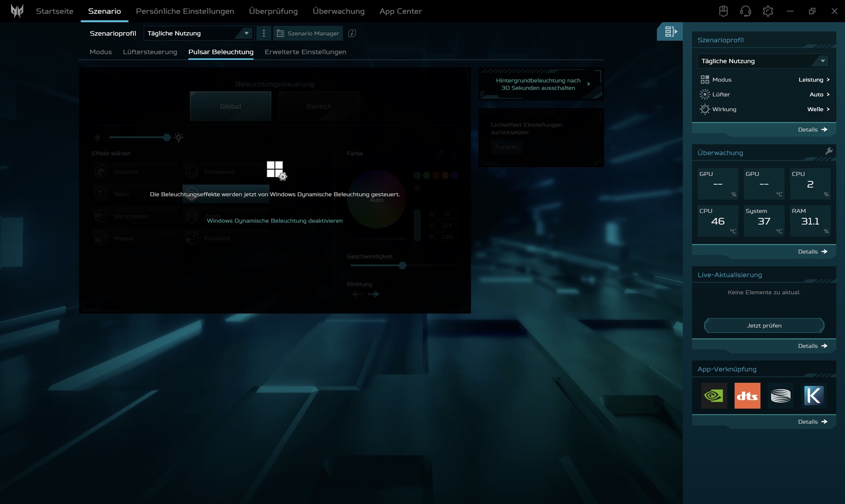Open the settings gear in title bar
This screenshot has width=845, height=504.
point(768,11)
